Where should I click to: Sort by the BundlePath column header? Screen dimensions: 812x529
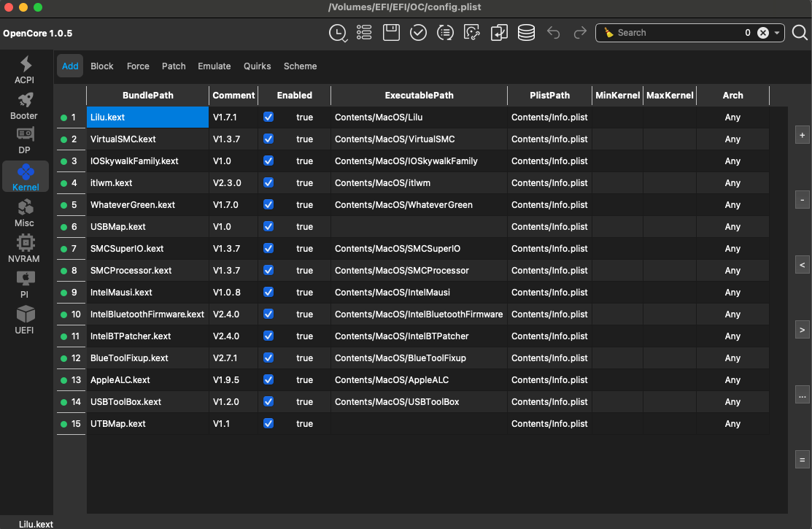click(x=148, y=96)
